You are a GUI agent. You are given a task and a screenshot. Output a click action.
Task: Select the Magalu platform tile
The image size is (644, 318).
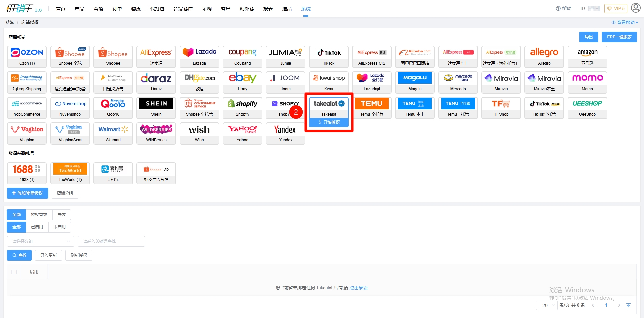tap(415, 82)
